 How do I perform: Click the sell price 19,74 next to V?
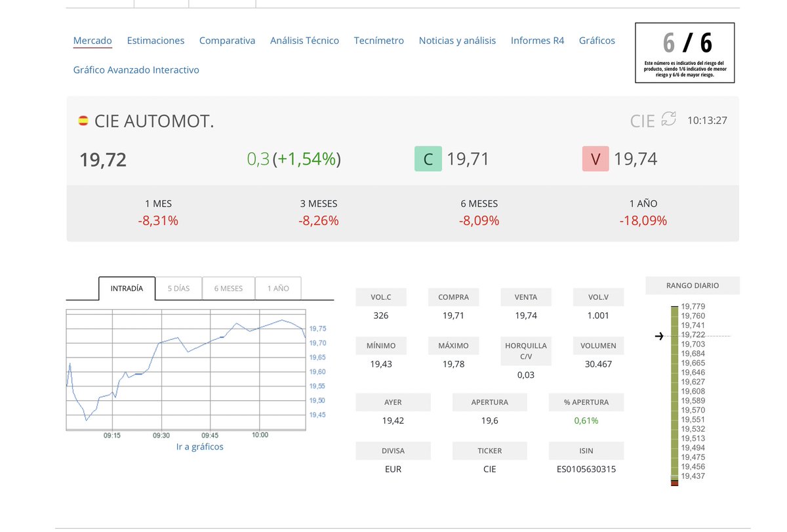tap(636, 159)
